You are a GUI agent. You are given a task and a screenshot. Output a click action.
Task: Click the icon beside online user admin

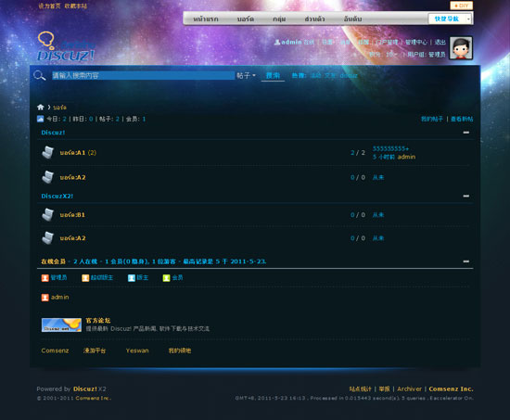pyautogui.click(x=45, y=298)
